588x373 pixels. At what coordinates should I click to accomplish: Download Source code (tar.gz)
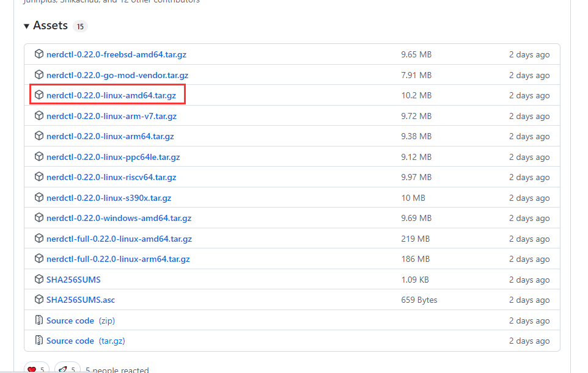tap(86, 341)
